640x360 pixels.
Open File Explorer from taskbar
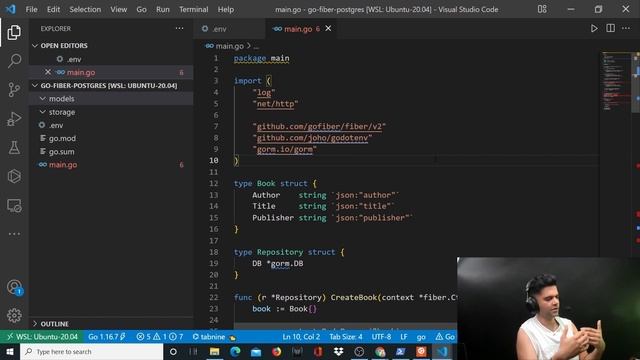[x=214, y=351]
